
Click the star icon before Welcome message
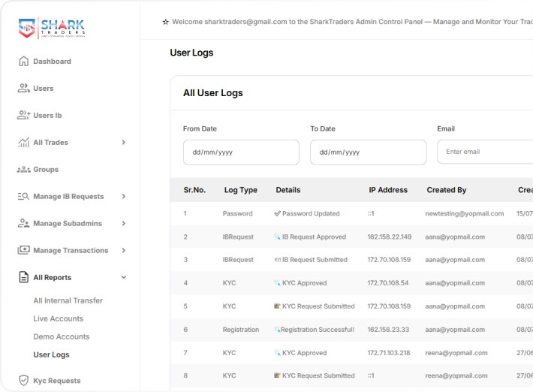point(166,22)
